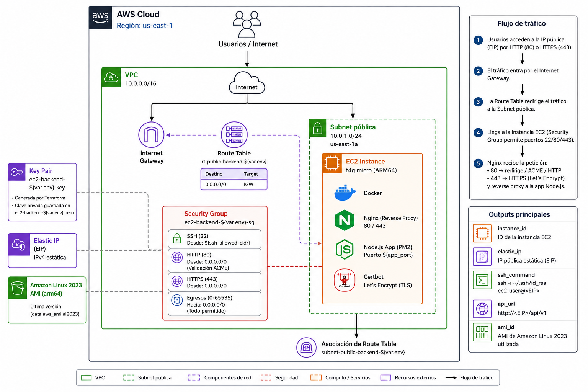Click the (data.aws_ami.al2023) text
Viewport: 588px width, 392px height.
coord(55,314)
